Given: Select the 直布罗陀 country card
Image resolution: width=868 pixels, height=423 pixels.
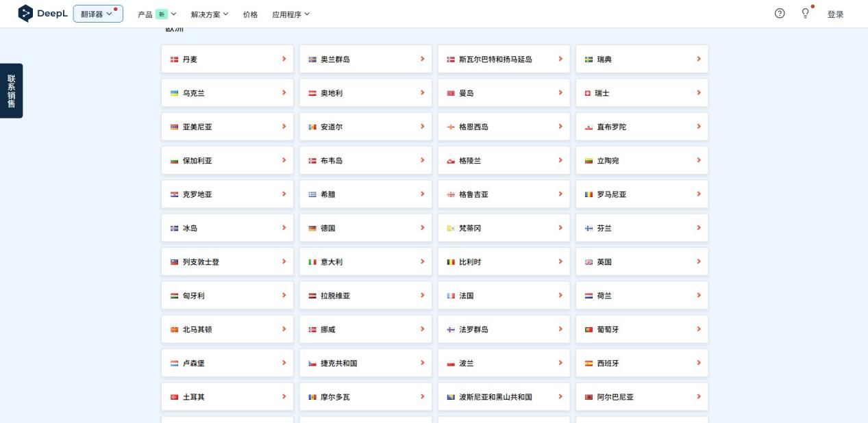Looking at the screenshot, I should (x=642, y=127).
